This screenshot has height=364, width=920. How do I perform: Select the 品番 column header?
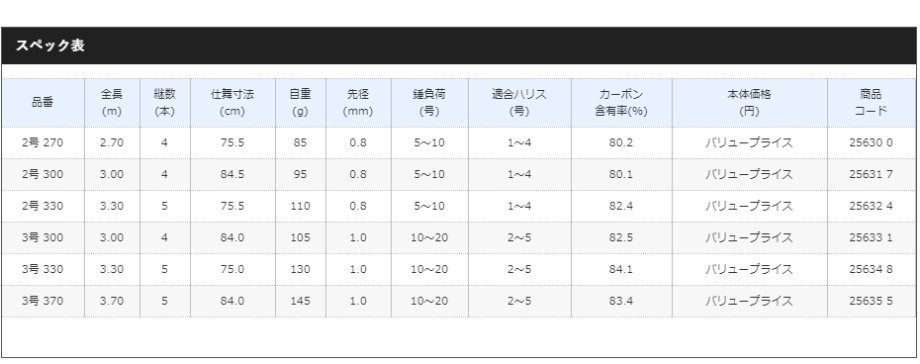43,103
